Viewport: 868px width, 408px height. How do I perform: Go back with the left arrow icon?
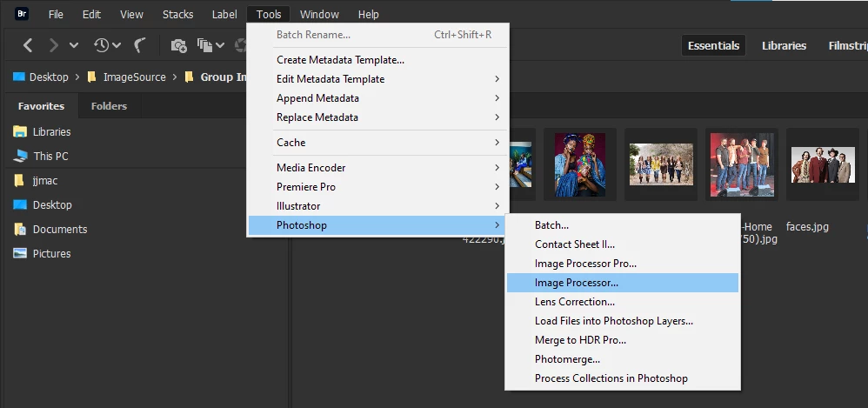coord(28,45)
